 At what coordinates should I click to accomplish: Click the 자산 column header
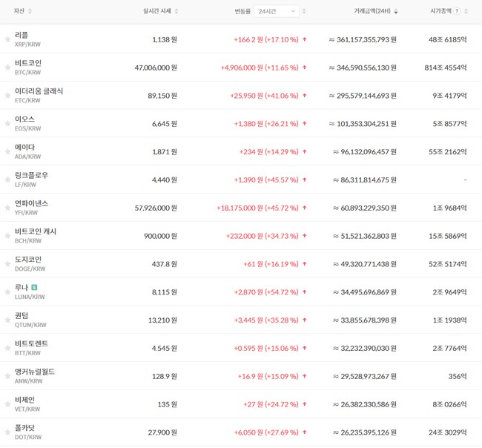[x=19, y=11]
